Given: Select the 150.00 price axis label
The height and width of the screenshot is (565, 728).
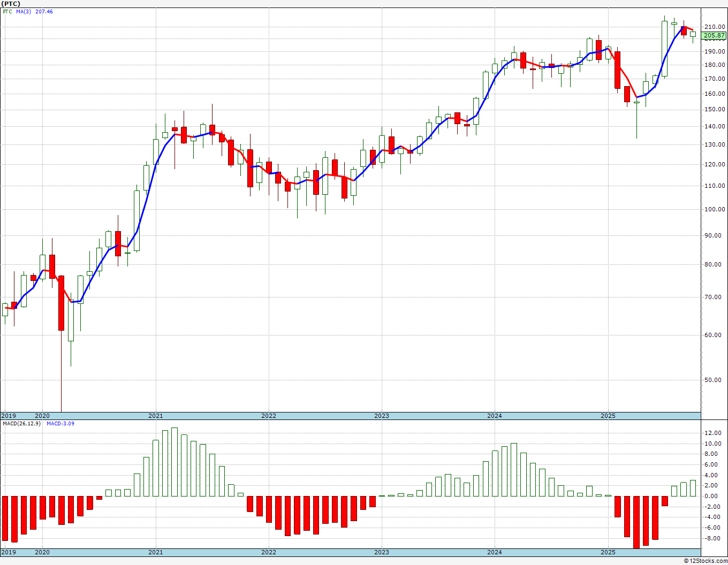Looking at the screenshot, I should 715,110.
